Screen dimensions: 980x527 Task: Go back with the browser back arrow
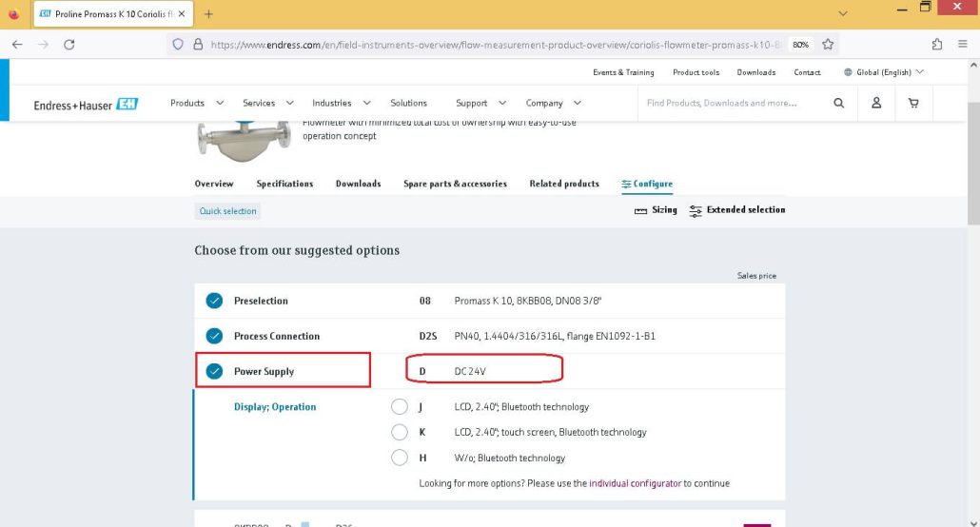pos(17,45)
